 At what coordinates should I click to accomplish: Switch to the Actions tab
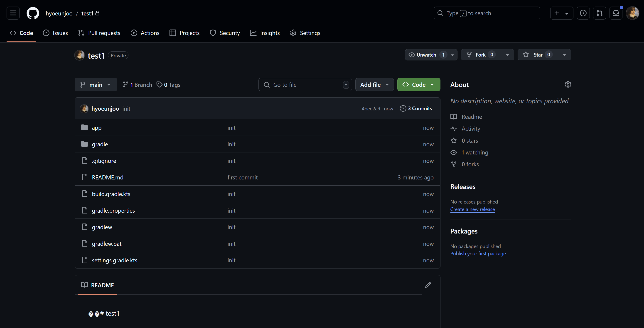(145, 33)
